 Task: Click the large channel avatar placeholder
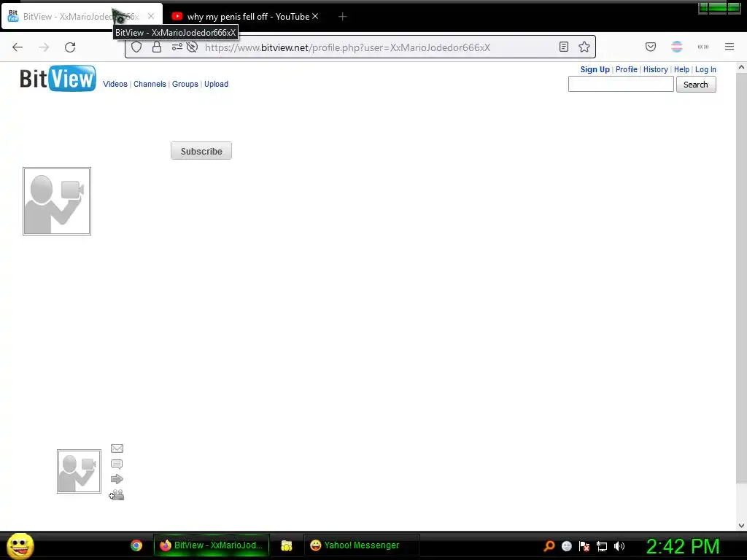pyautogui.click(x=57, y=201)
